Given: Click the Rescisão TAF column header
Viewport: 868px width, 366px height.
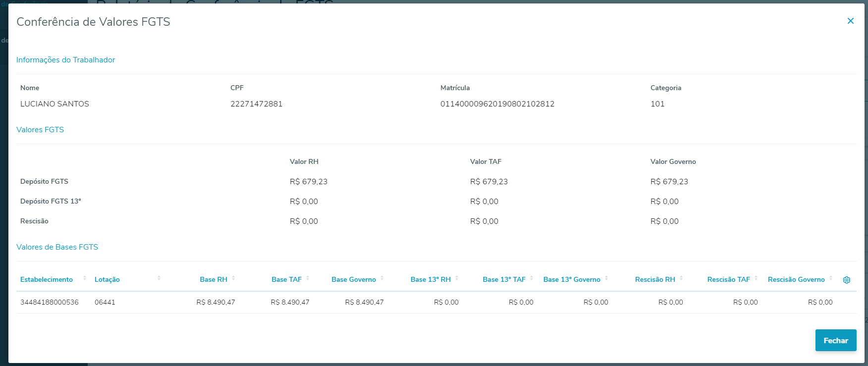Looking at the screenshot, I should tap(728, 279).
